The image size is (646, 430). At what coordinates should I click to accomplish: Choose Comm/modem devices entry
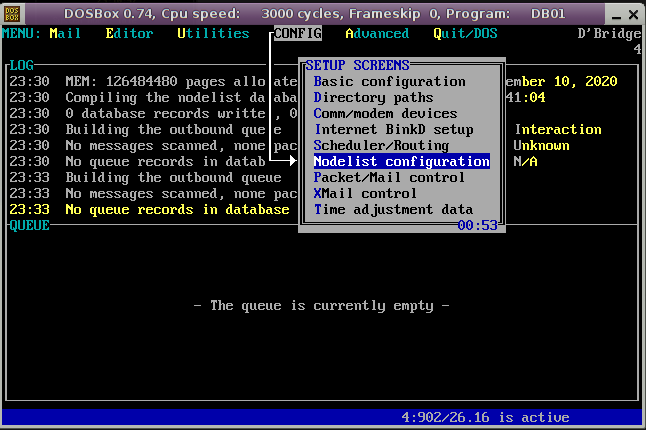(x=385, y=113)
